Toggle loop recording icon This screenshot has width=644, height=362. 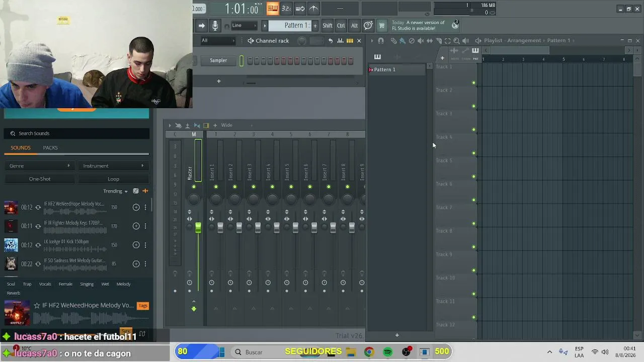300,8
